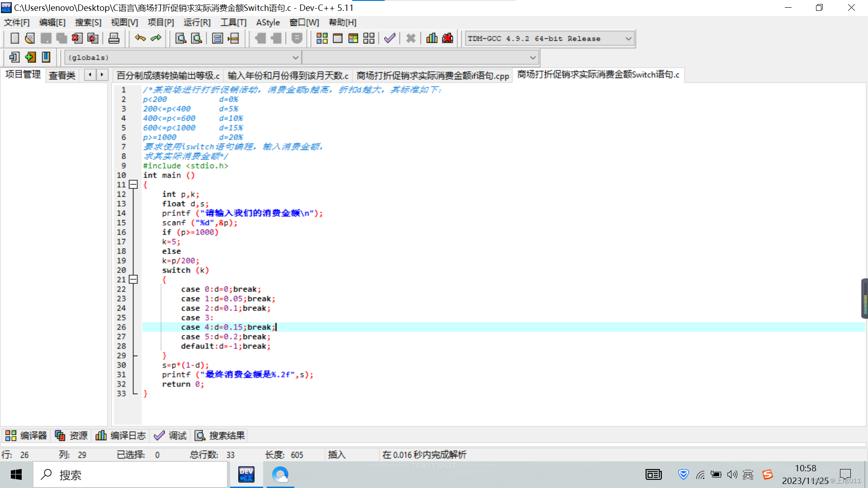Click the Undo arrow icon

click(140, 38)
